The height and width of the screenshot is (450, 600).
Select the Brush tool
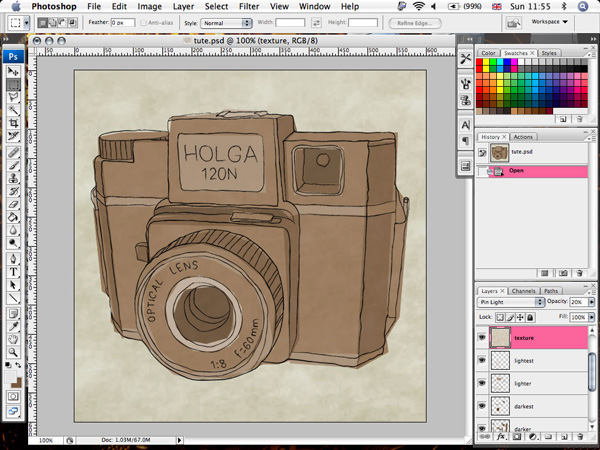pos(13,166)
